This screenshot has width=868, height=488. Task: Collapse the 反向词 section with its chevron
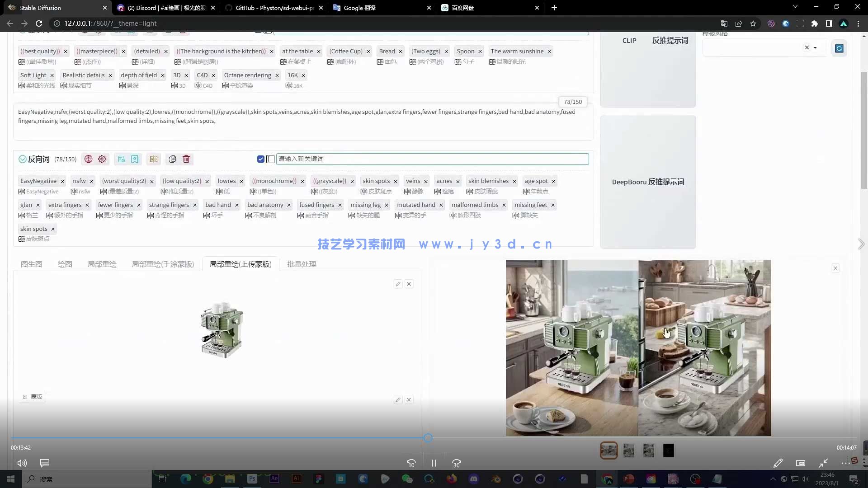[22, 159]
